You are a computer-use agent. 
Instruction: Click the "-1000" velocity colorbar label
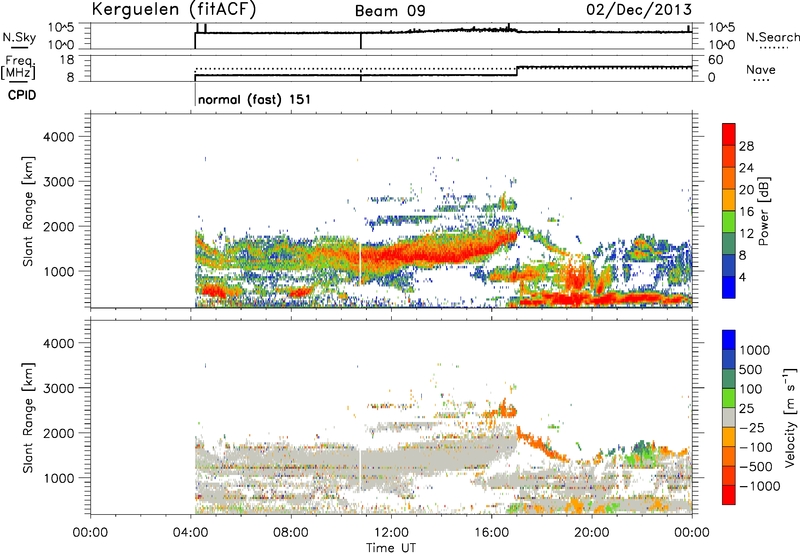[x=760, y=486]
